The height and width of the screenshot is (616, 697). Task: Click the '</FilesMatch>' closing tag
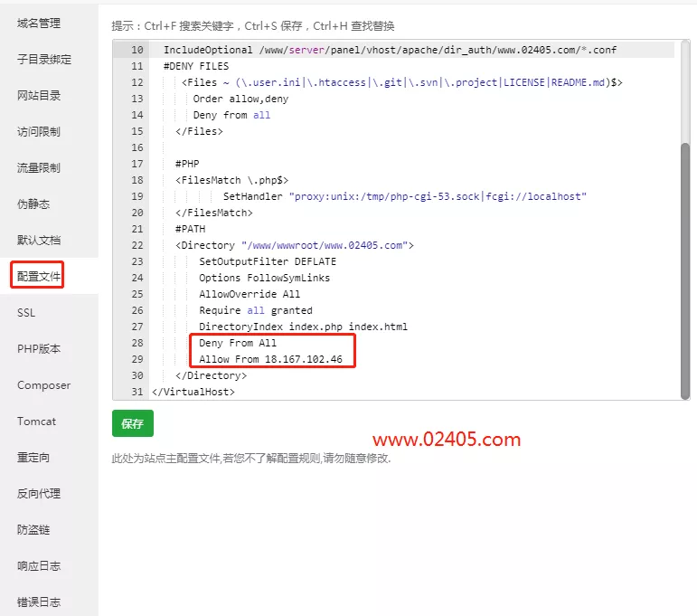[x=214, y=213]
